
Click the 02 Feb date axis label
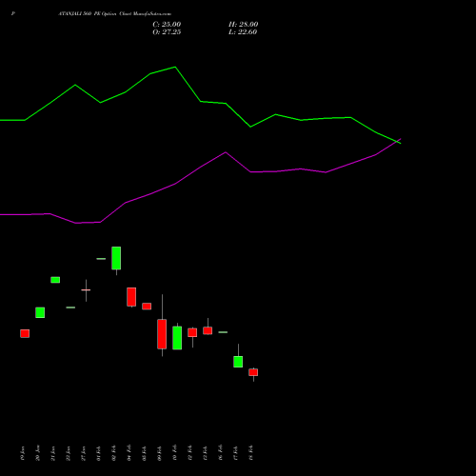114,453
